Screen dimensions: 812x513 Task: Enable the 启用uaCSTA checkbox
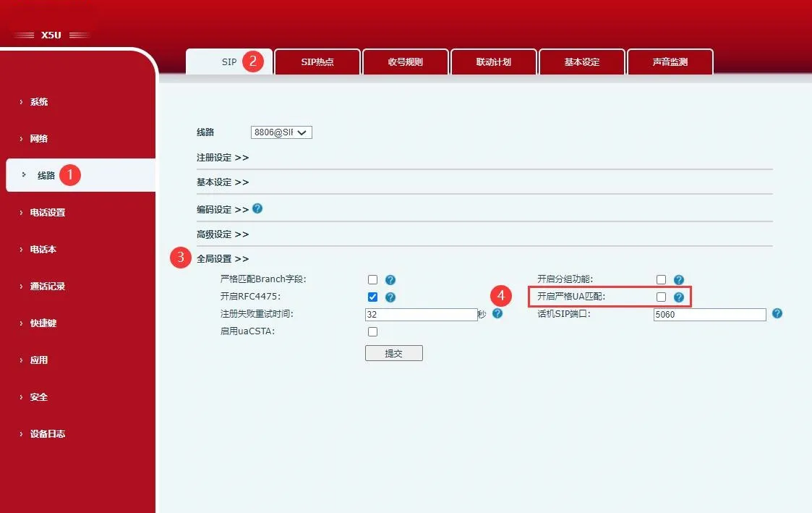372,331
